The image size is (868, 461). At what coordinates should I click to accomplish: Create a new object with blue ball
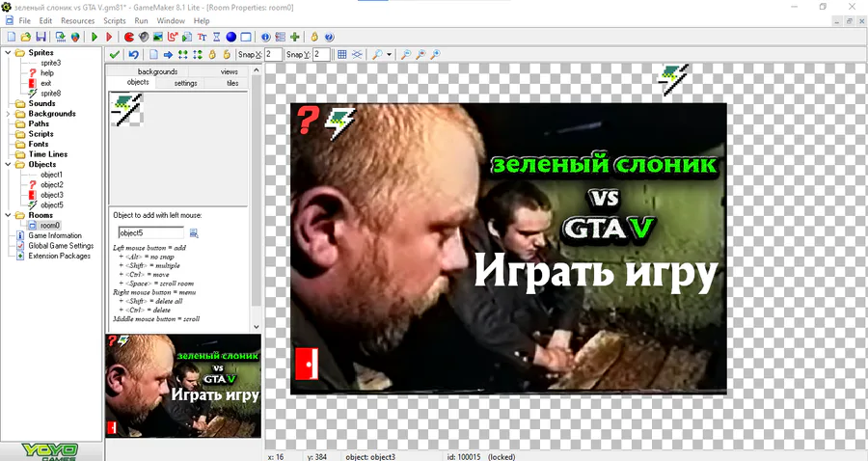click(231, 37)
